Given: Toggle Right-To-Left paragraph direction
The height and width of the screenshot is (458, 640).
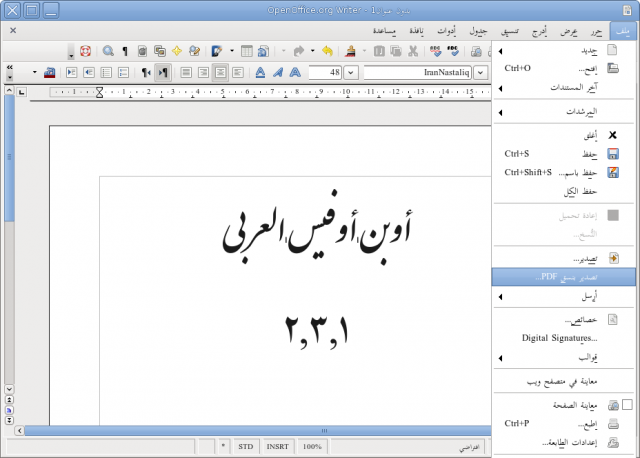Looking at the screenshot, I should (146, 73).
